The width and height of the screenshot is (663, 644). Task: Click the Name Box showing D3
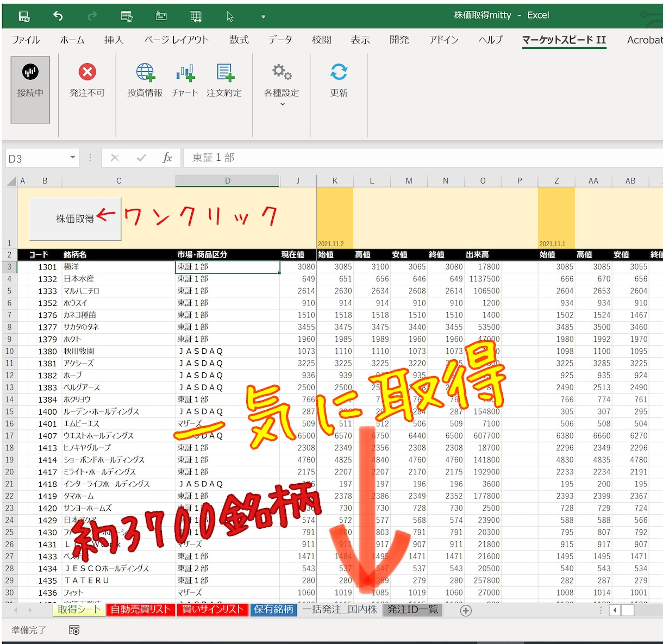pyautogui.click(x=35, y=158)
